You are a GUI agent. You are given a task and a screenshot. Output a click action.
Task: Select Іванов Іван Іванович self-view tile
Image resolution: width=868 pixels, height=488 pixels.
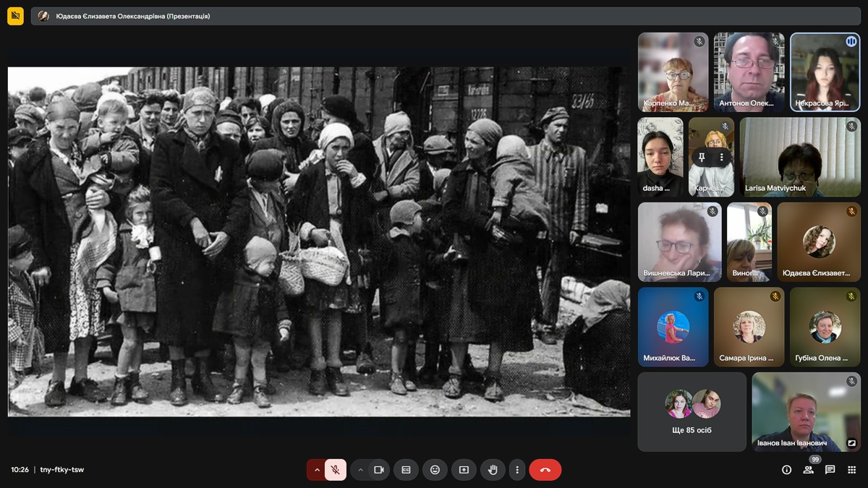click(807, 412)
